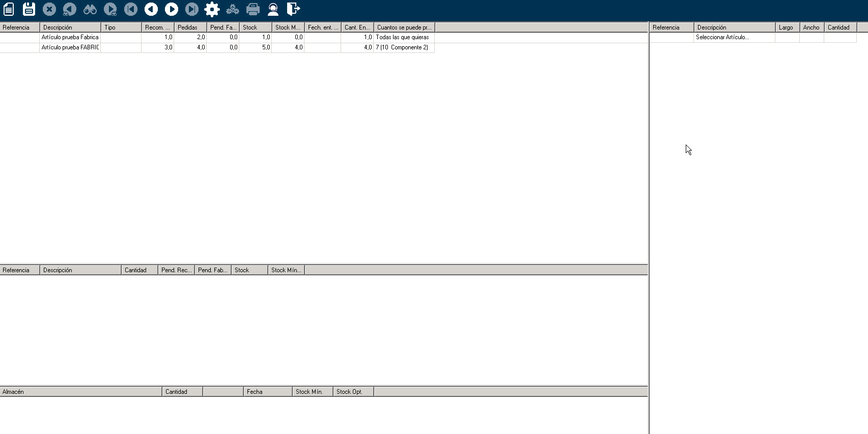
Task: Click the cancel X circle icon
Action: [49, 9]
